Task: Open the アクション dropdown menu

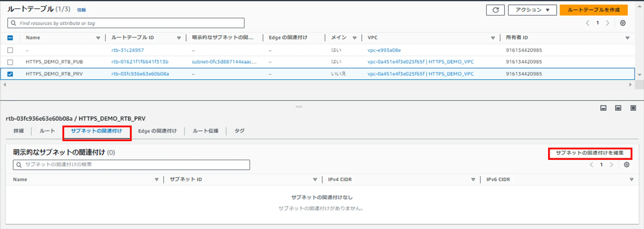Action: [x=532, y=10]
